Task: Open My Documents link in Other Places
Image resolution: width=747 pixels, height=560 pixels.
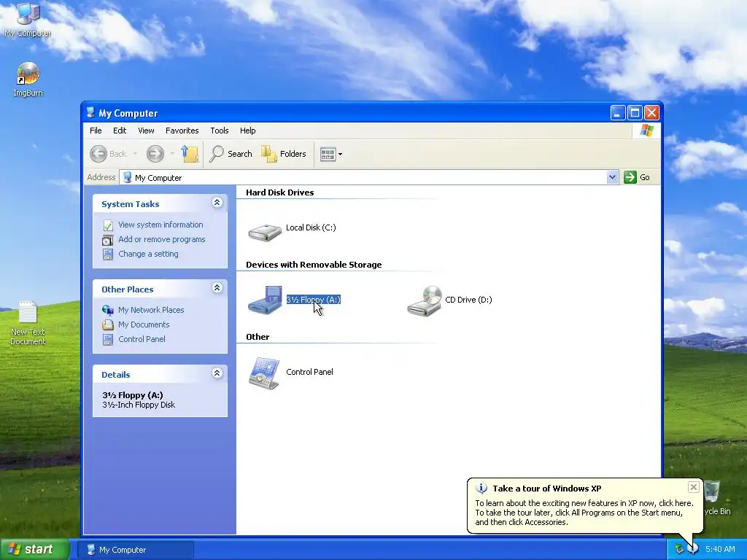Action: click(x=144, y=324)
